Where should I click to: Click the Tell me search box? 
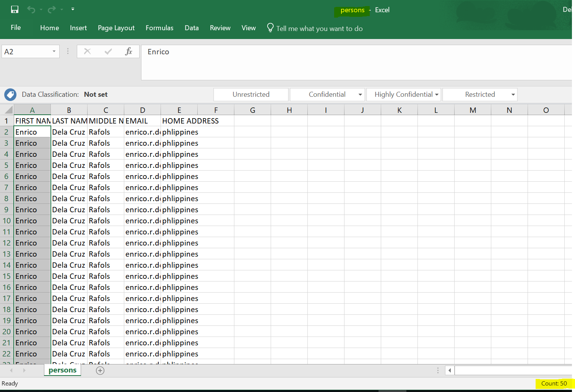(319, 29)
